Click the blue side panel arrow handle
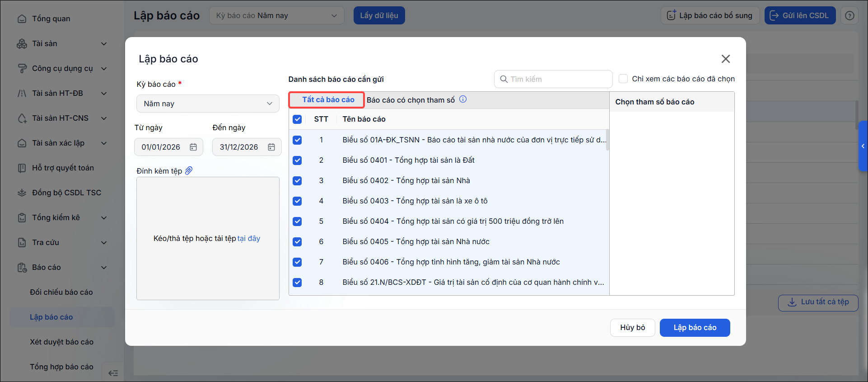The width and height of the screenshot is (868, 382). point(863,146)
